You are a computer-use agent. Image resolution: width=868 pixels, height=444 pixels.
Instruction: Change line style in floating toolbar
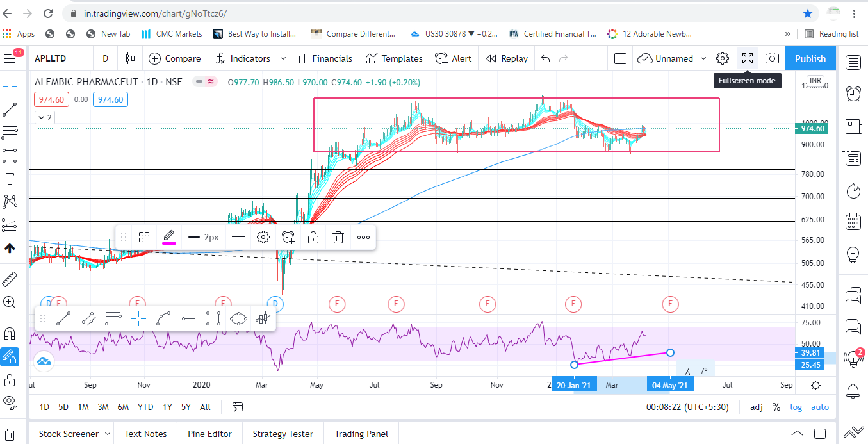pyautogui.click(x=238, y=237)
